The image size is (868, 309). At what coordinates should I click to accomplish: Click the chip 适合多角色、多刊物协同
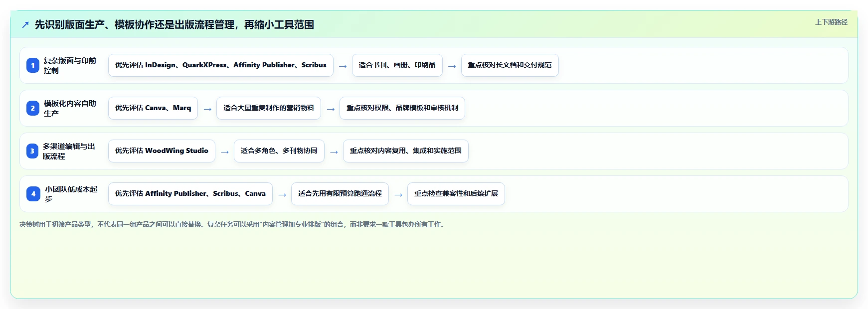point(279,151)
